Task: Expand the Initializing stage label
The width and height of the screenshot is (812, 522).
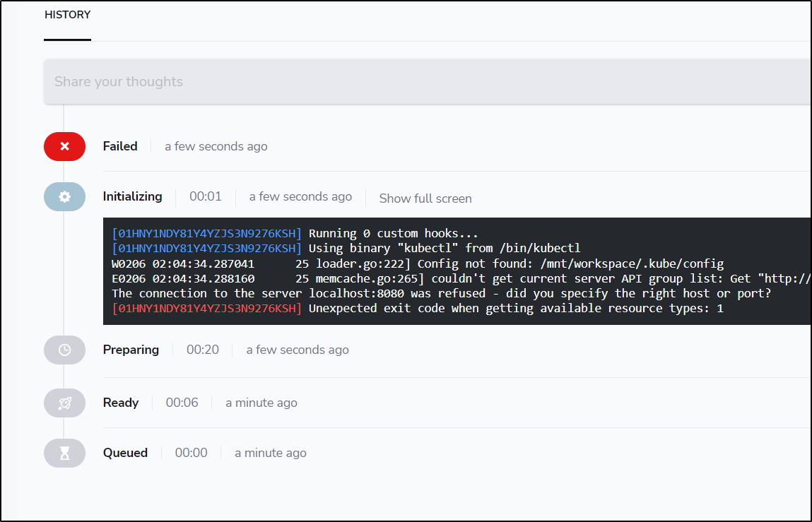Action: pyautogui.click(x=133, y=197)
